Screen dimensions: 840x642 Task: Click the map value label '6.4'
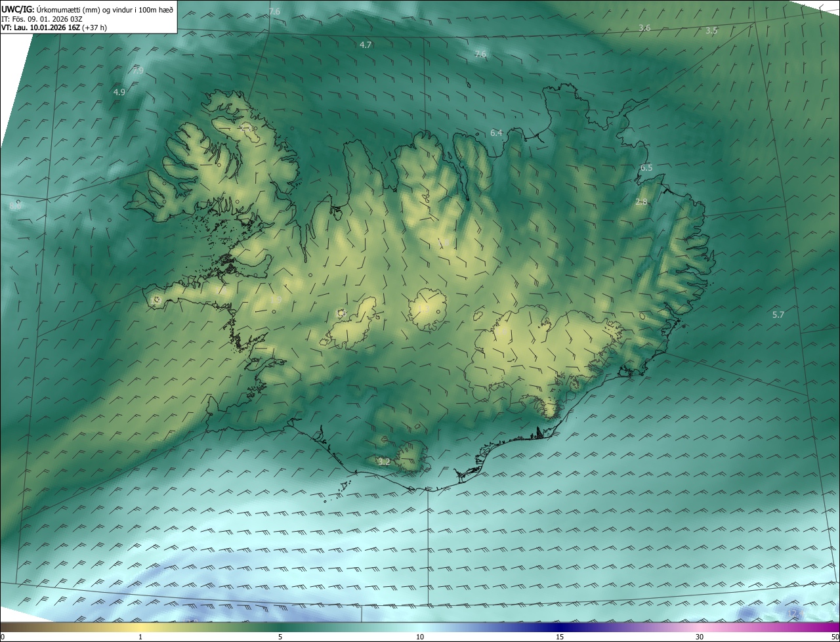coord(496,133)
